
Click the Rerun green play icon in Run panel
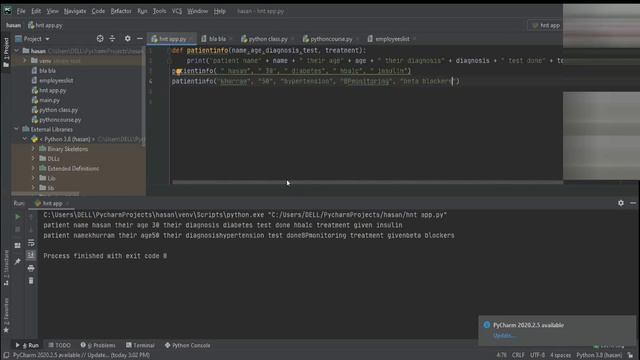pos(18,217)
